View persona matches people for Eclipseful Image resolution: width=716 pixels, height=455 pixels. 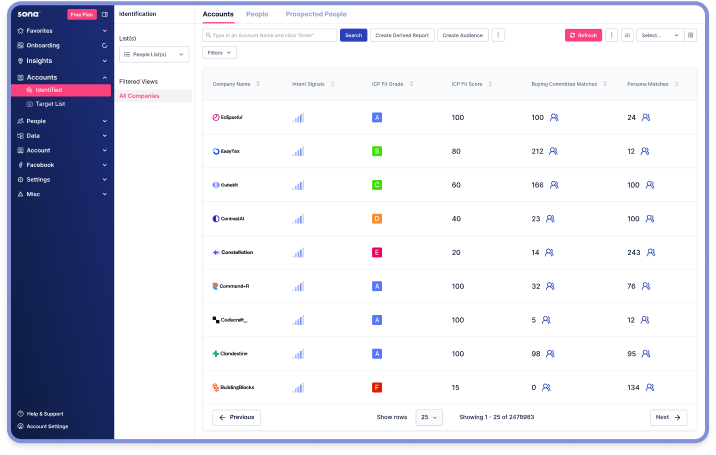coord(646,117)
